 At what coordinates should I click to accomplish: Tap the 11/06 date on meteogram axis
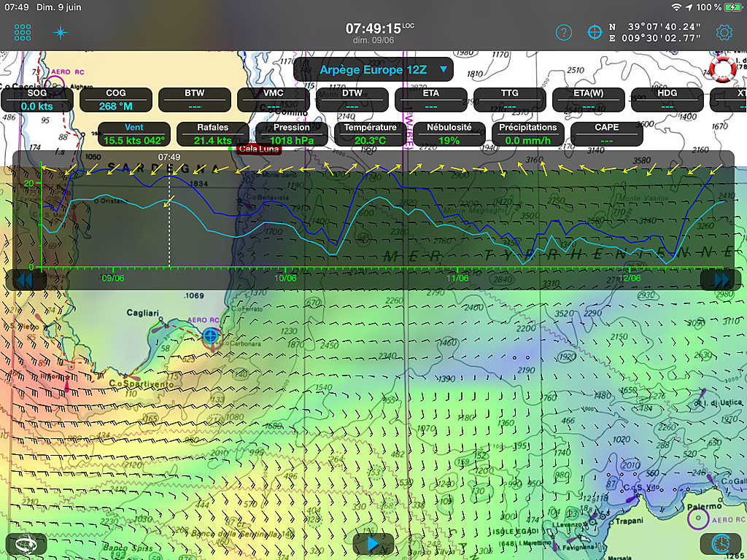pyautogui.click(x=457, y=278)
